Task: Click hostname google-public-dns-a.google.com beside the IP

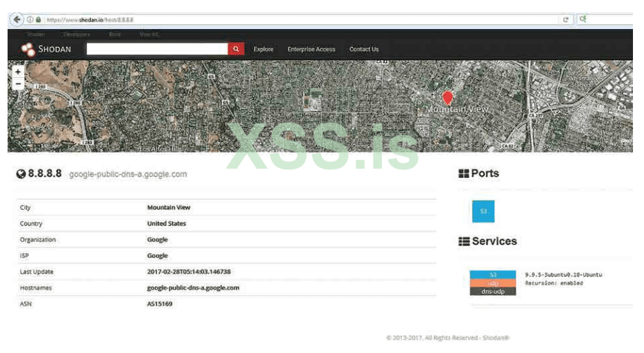Action: point(128,174)
